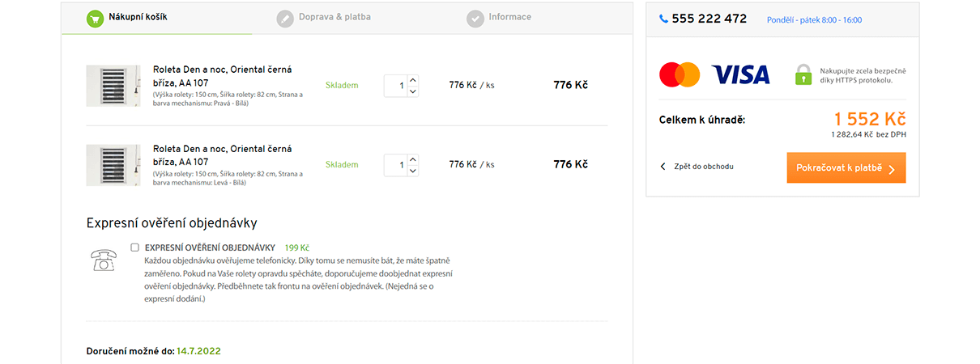The image size is (980, 364).
Task: Go back via Zpět do obchodu link
Action: pos(697,167)
